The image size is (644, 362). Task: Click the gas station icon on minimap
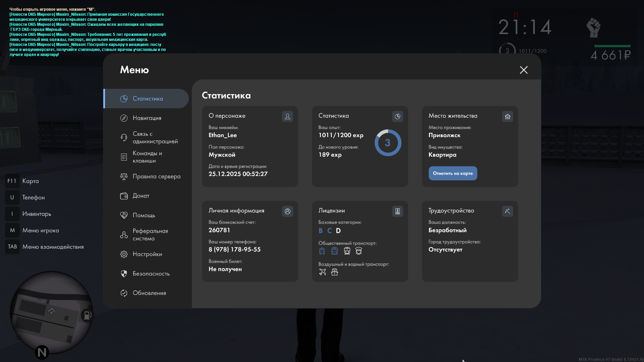point(87,315)
